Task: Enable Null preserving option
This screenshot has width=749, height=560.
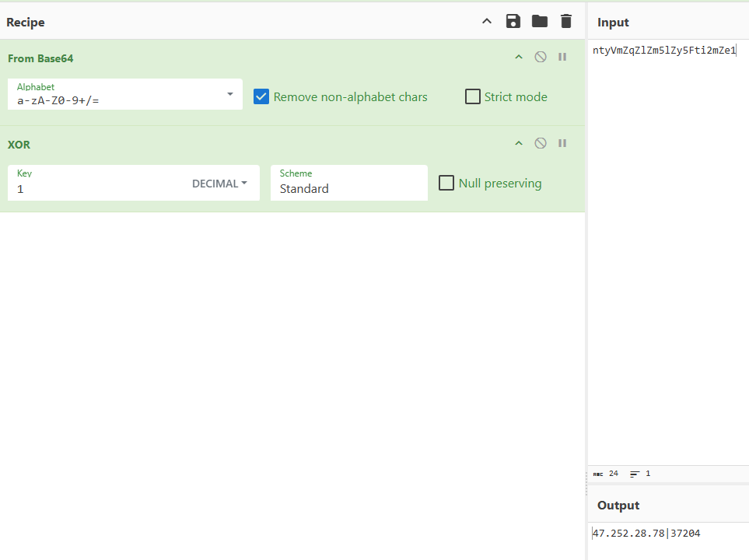Action: click(x=446, y=184)
